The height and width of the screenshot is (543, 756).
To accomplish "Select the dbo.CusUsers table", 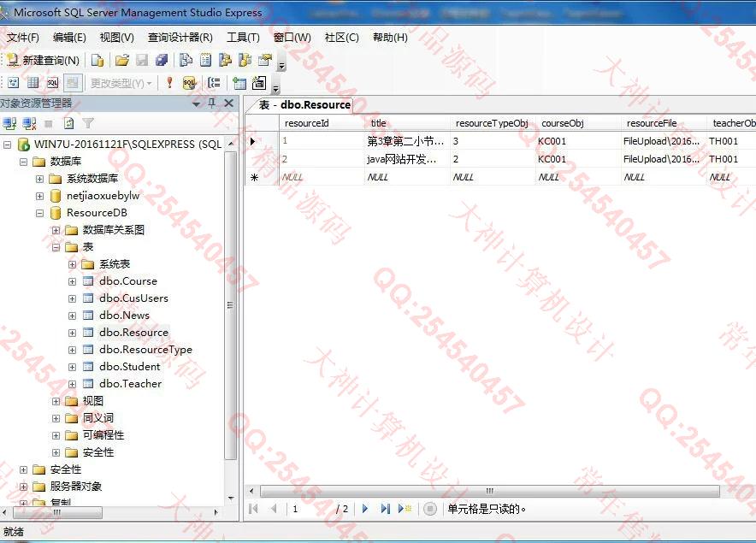I will pyautogui.click(x=133, y=298).
